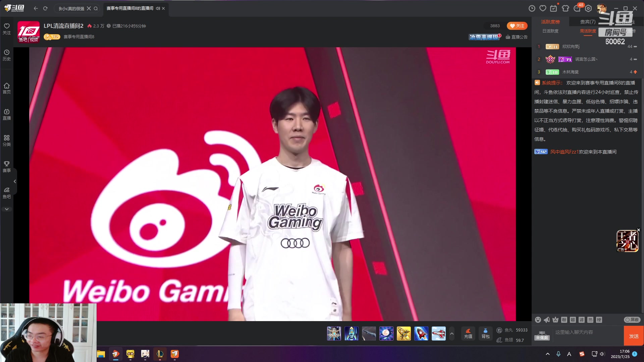The image size is (644, 362).
Task: Close the 王者之心 floating ad
Action: click(x=638, y=230)
